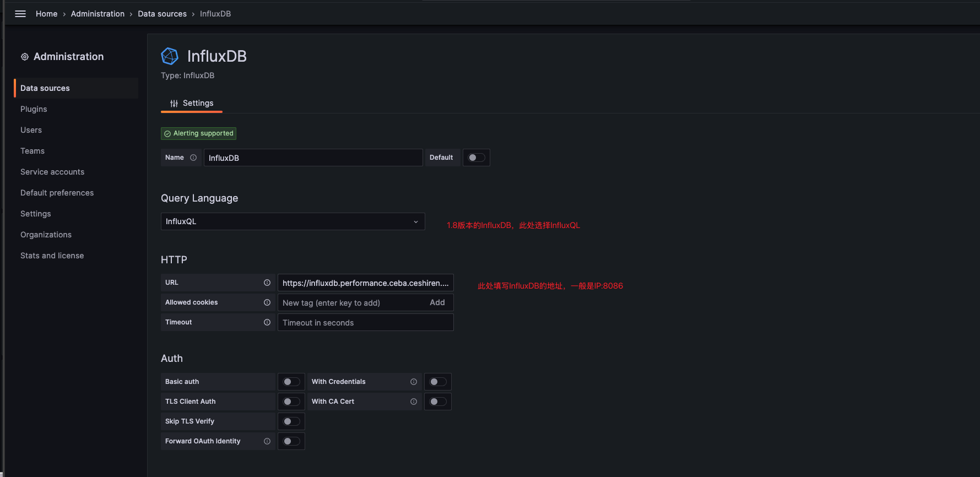Click the URL info icon
The width and height of the screenshot is (980, 477).
[x=267, y=283]
